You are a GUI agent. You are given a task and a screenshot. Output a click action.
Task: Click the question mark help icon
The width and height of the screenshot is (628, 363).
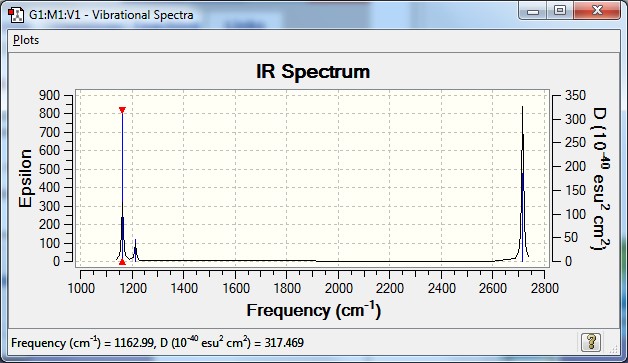591,342
